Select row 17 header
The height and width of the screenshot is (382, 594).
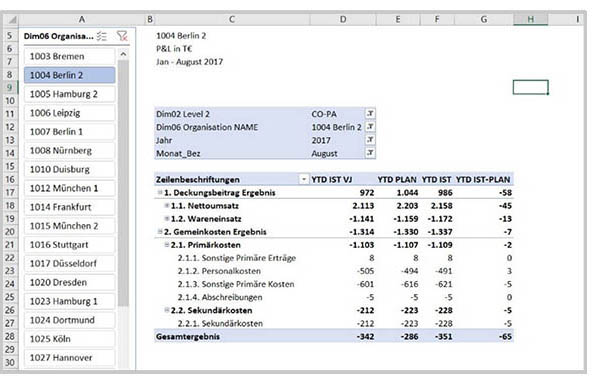point(10,193)
